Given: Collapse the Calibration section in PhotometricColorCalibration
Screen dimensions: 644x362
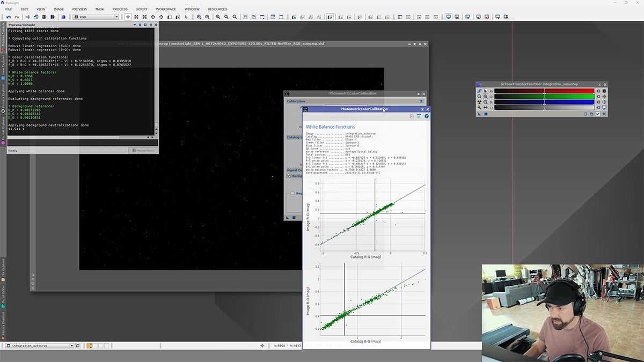Looking at the screenshot, I should pos(421,101).
